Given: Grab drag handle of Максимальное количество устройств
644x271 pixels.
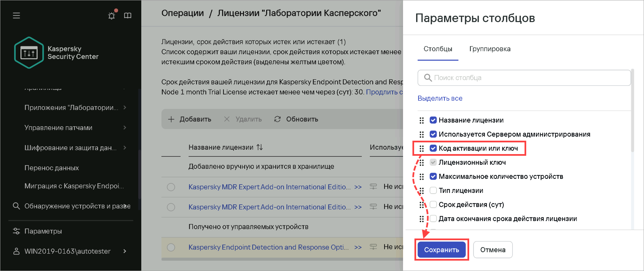Looking at the screenshot, I should pyautogui.click(x=422, y=177).
